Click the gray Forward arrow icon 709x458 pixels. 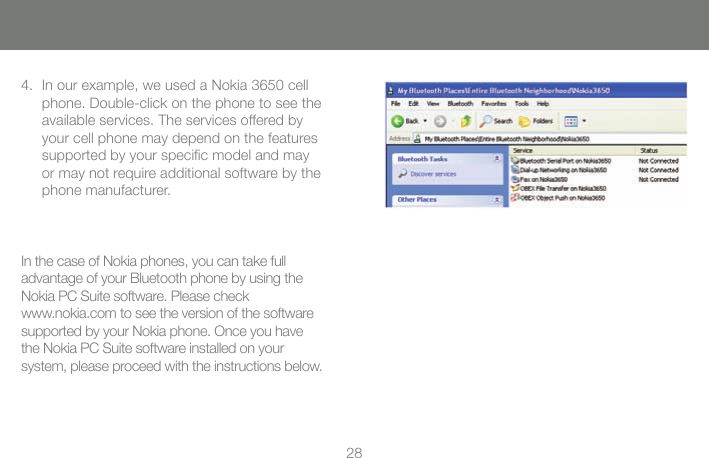(440, 121)
